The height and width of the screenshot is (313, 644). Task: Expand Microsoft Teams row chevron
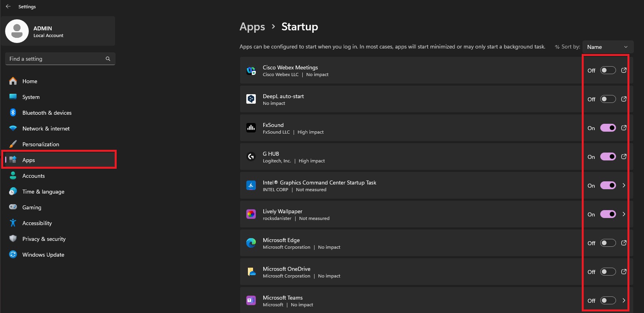(x=624, y=300)
